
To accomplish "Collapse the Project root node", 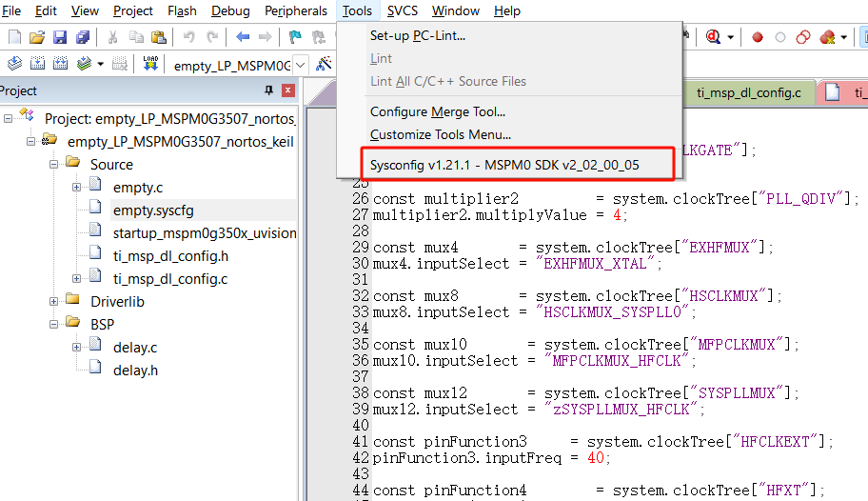I will pyautogui.click(x=8, y=119).
